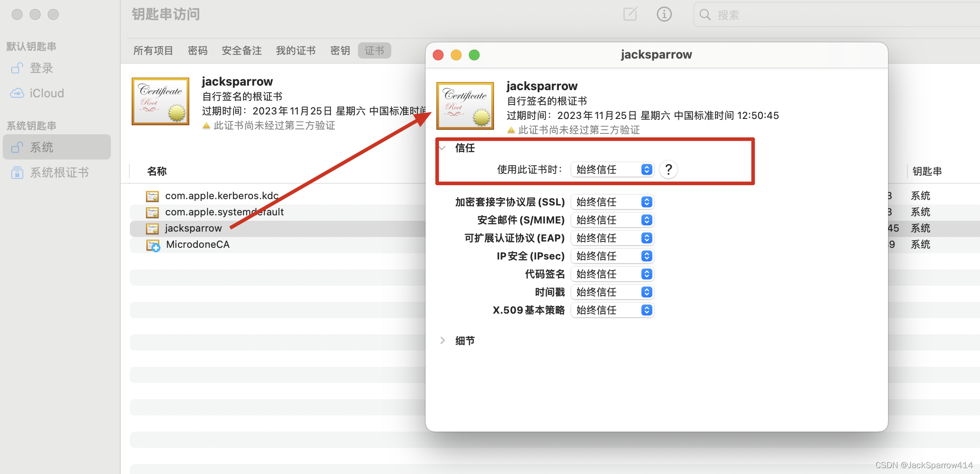Minimize the jacksparrow dialog with yellow button
The width and height of the screenshot is (980, 474).
click(456, 55)
